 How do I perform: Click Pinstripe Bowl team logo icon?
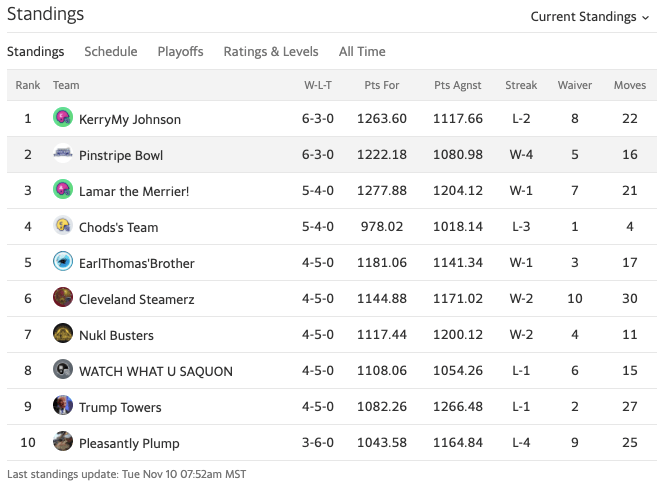[x=63, y=154]
